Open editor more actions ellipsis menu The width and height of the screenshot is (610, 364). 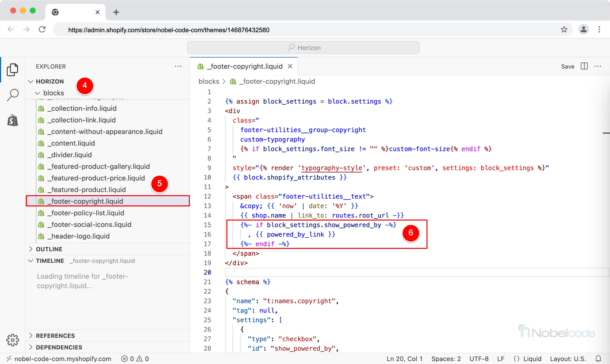[598, 66]
